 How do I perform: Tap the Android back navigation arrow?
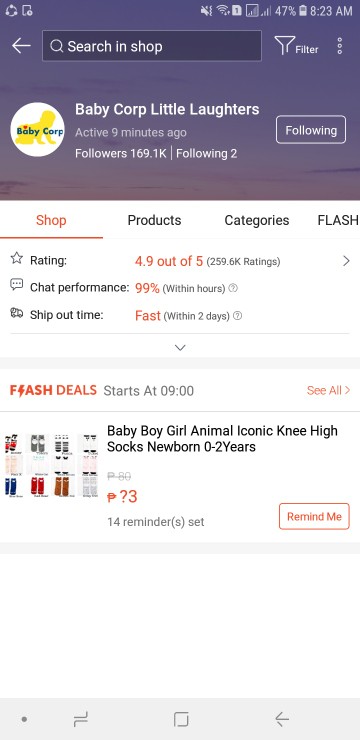pos(282,719)
